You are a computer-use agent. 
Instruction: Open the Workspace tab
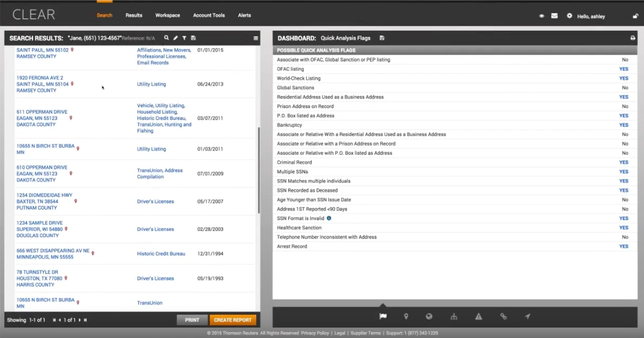click(168, 15)
